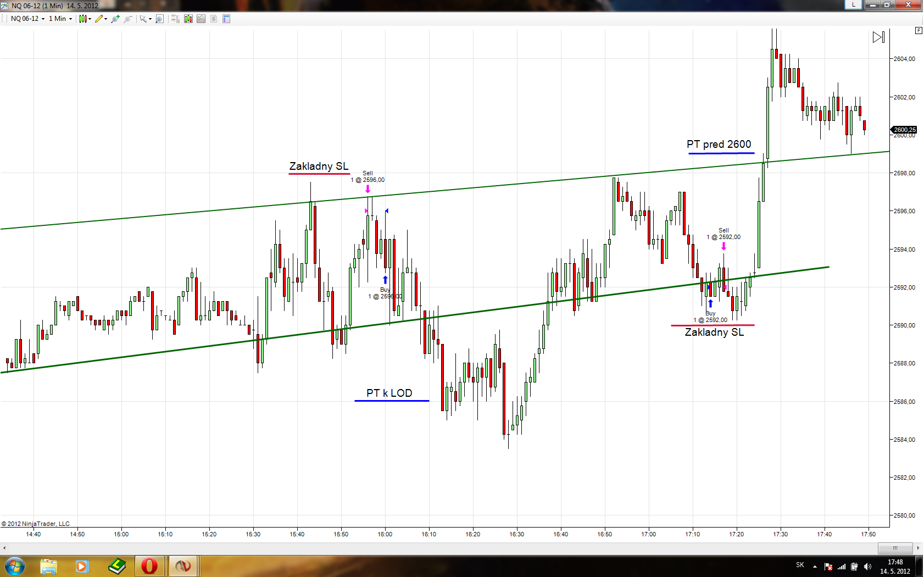Screen dimensions: 924x577
Task: Open the chart properties icon
Action: click(x=226, y=19)
